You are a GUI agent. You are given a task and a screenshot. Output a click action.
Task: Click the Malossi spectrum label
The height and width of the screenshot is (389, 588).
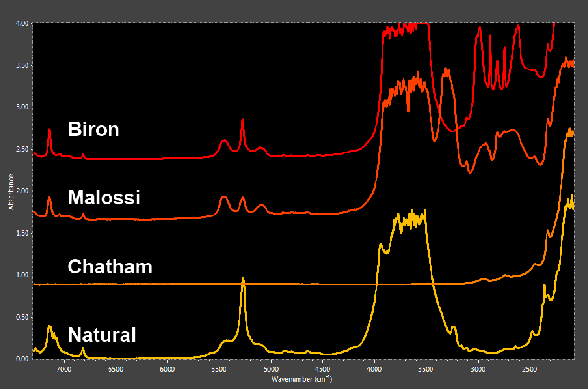pyautogui.click(x=104, y=198)
